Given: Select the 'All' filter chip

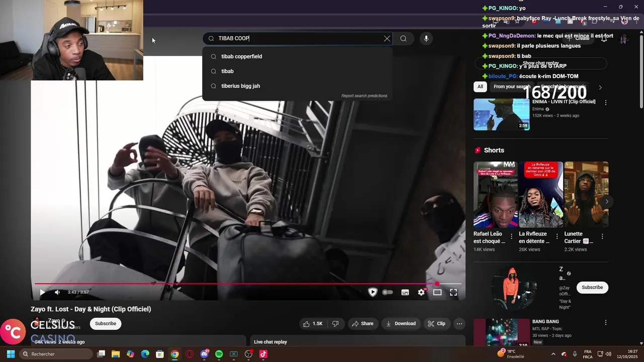Looking at the screenshot, I should click(480, 87).
